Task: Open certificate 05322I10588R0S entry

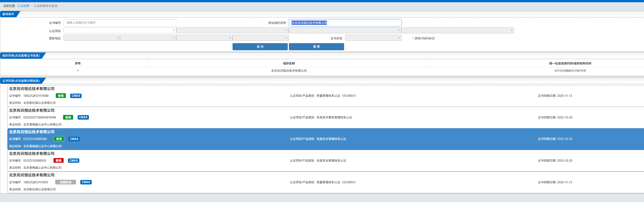Action: point(326,161)
